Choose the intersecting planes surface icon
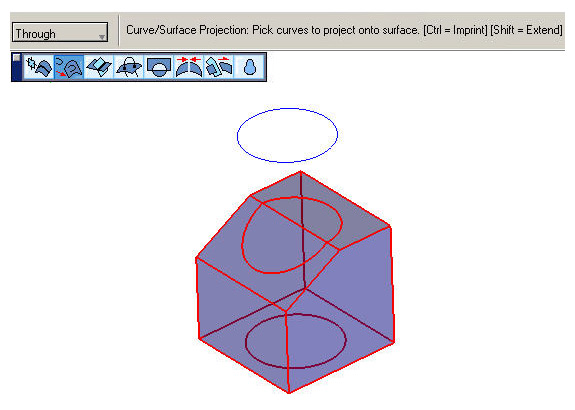This screenshot has width=575, height=410. 99,67
